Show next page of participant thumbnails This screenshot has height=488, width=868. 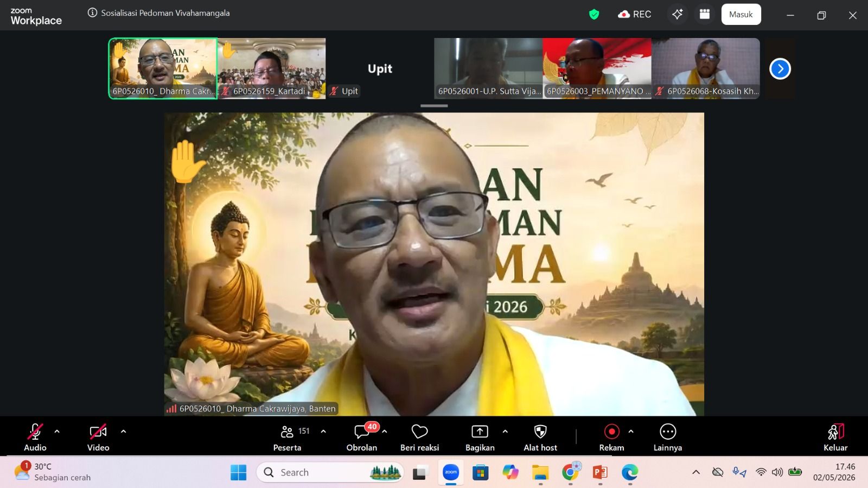780,69
